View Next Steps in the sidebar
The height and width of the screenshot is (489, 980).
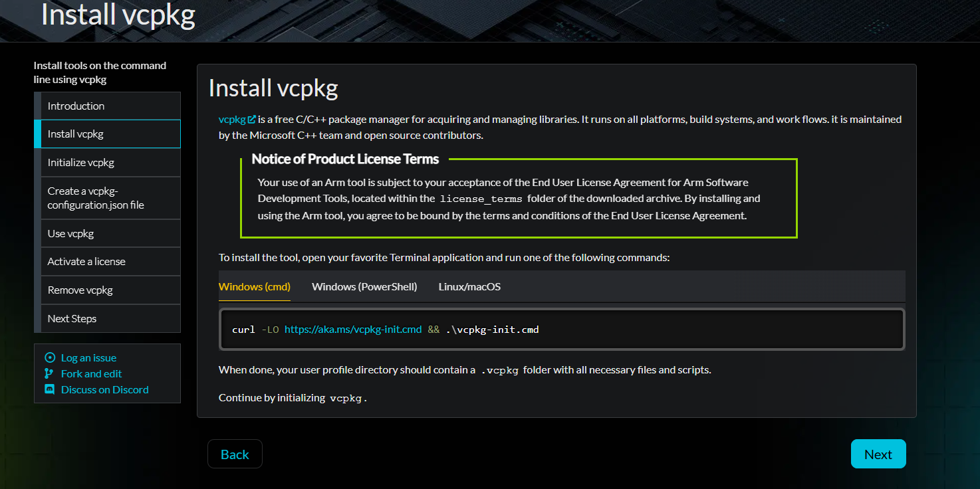(x=72, y=319)
